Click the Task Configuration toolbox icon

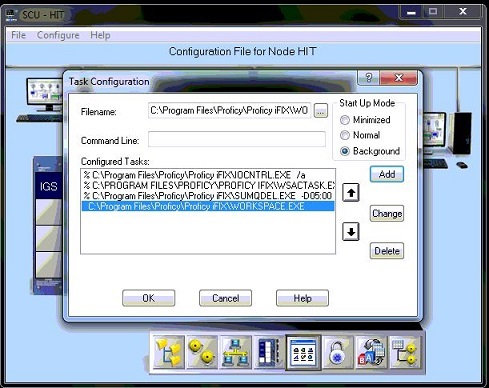coord(303,353)
